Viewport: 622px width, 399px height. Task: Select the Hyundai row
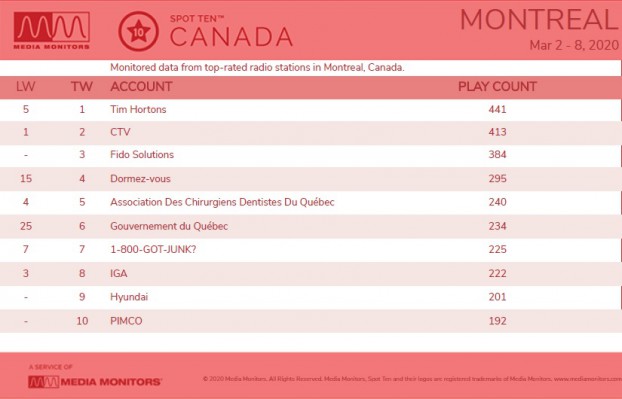click(x=311, y=297)
